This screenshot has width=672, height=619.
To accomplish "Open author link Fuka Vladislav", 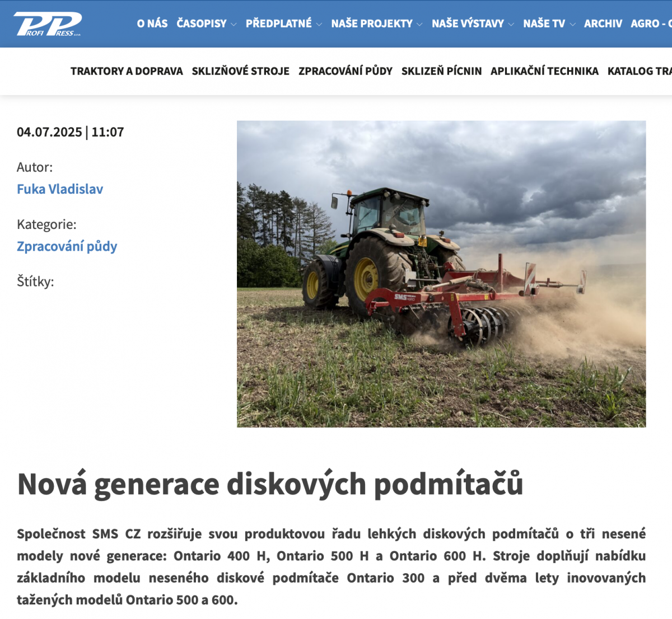I will point(60,189).
